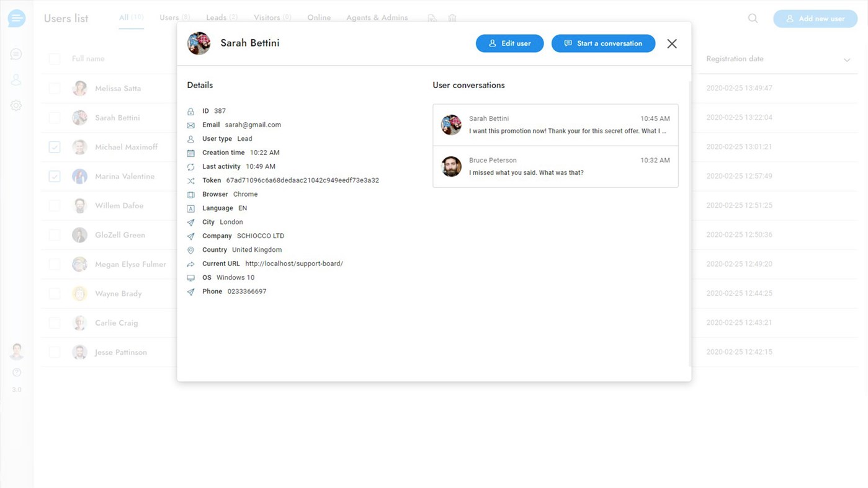Click the sarah@gmail.com email value
Image resolution: width=868 pixels, height=488 pixels.
click(253, 125)
